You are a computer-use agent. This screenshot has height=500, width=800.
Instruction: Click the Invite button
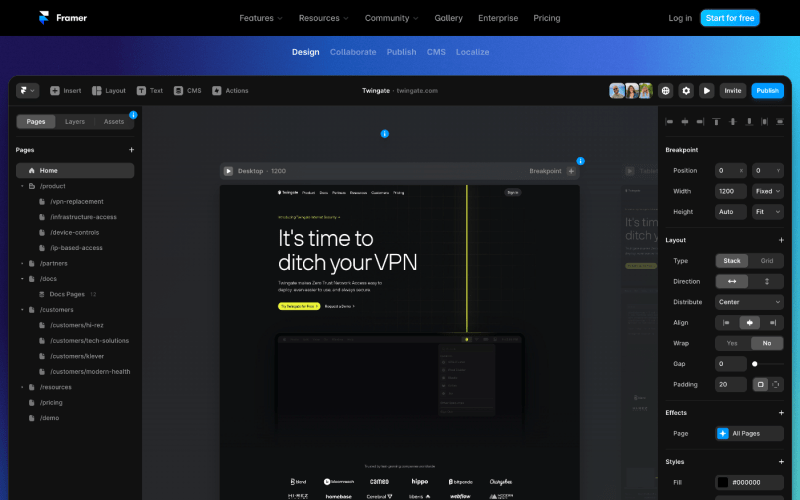[x=733, y=91]
